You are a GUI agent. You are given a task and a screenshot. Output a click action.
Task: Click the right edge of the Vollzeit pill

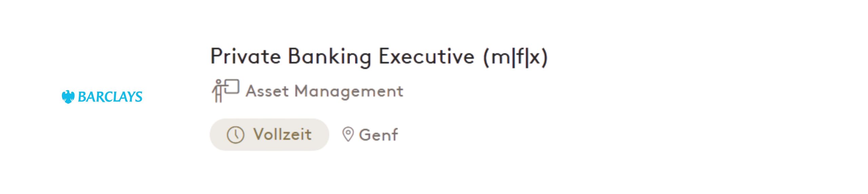click(324, 135)
